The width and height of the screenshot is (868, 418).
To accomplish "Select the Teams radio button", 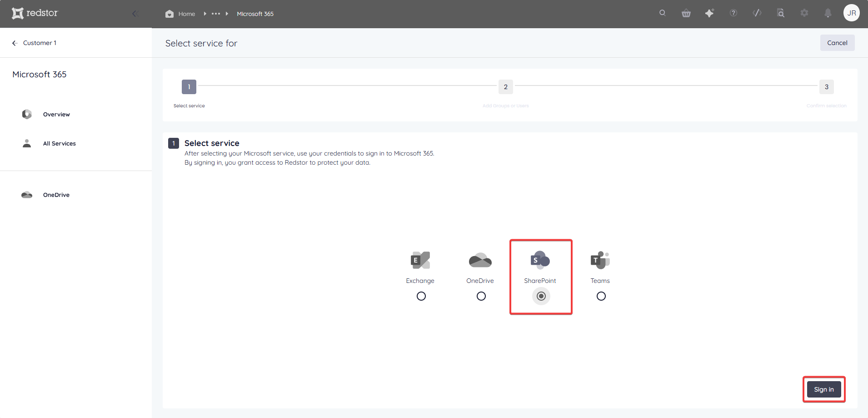I will [601, 296].
